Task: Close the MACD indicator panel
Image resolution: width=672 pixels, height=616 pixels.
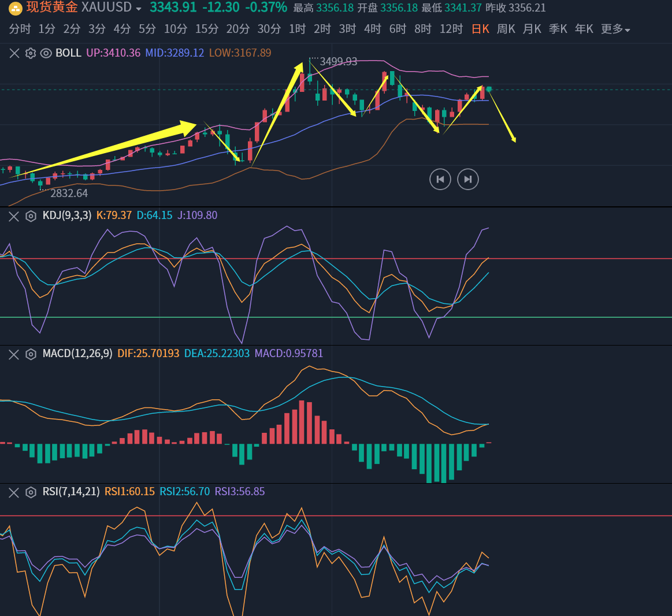Action: point(14,354)
